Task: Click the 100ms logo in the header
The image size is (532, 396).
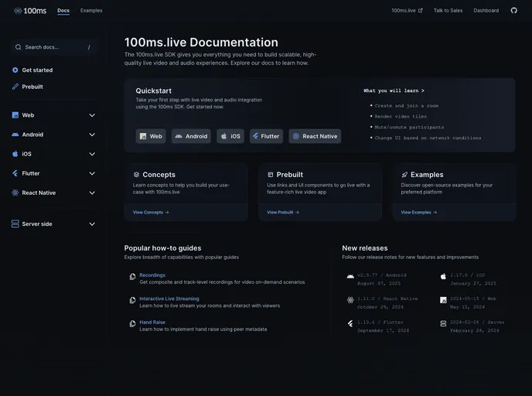Action: [x=30, y=11]
